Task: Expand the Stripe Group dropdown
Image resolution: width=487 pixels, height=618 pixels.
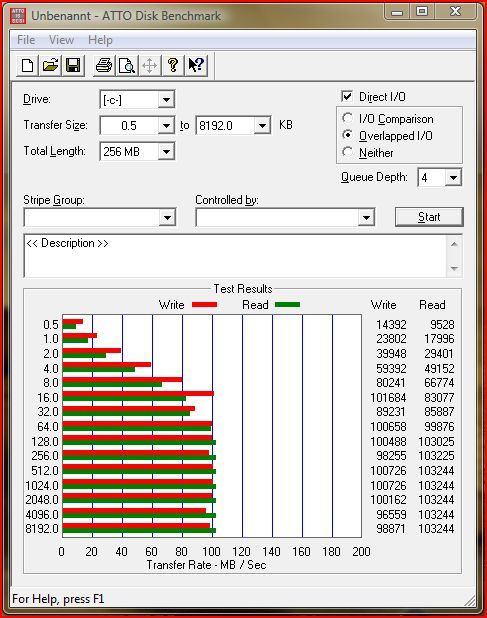Action: [x=167, y=218]
